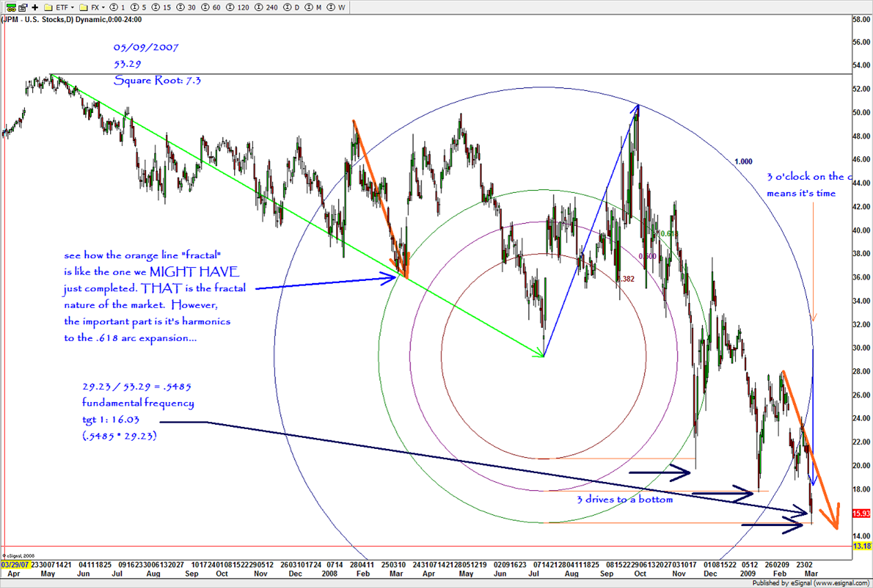Click the yellow 13.18 price label
The image size is (873, 588).
coord(861,547)
